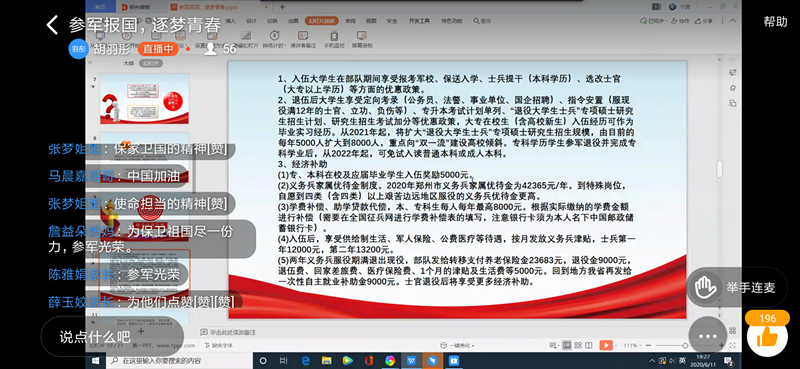Screen dimensions: 800x369
Task: Open Microsoft Edge from the Windows taskbar
Action: click(305, 361)
